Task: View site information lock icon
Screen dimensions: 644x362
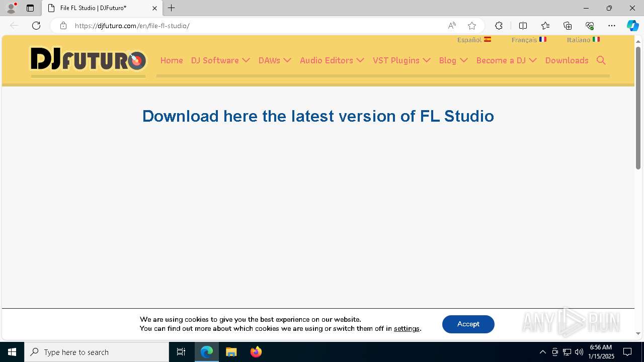Action: click(63, 26)
